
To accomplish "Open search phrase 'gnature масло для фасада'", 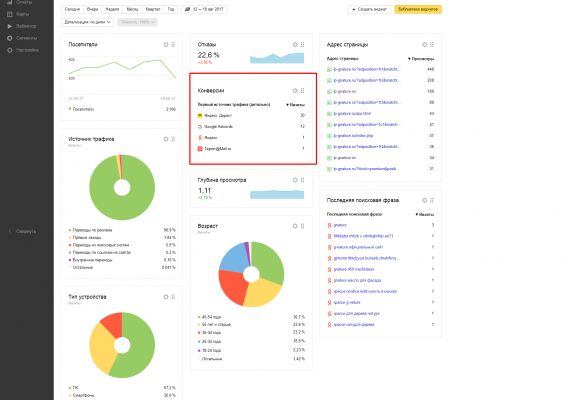I will (x=357, y=280).
